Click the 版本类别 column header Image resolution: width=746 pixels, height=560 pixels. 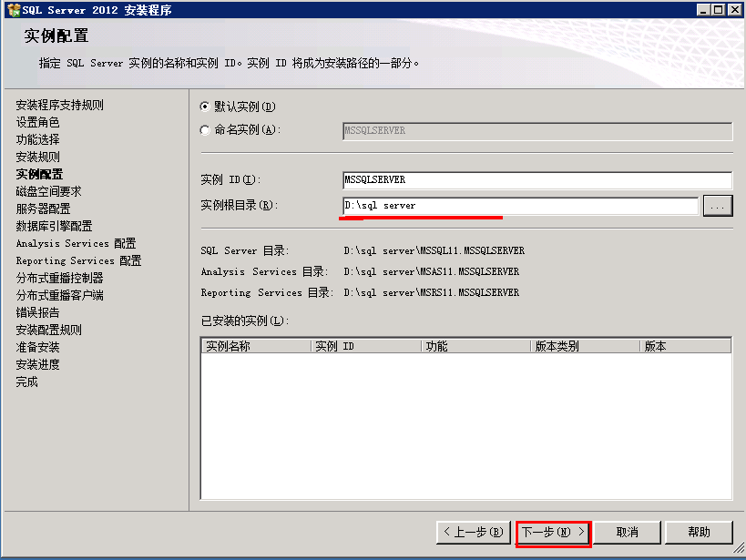tap(586, 346)
